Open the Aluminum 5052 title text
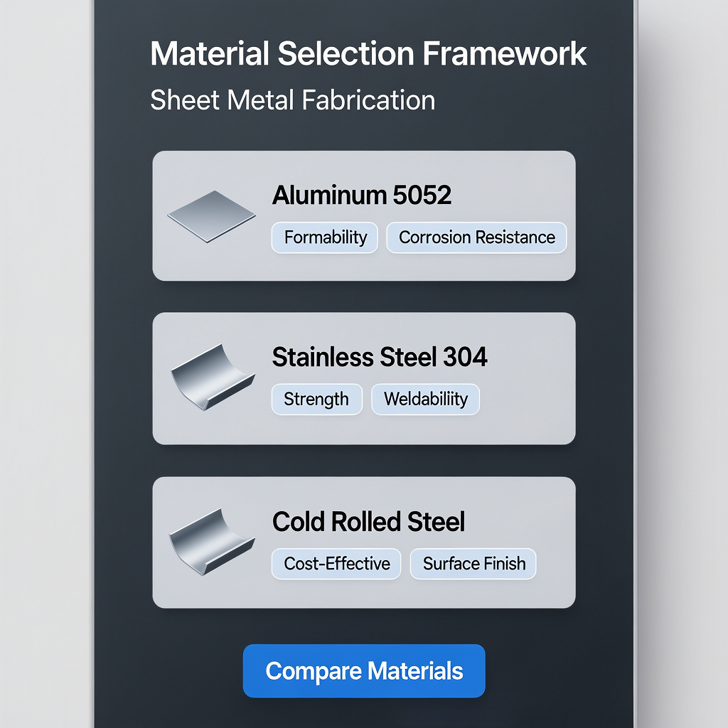This screenshot has height=728, width=728. click(x=361, y=196)
